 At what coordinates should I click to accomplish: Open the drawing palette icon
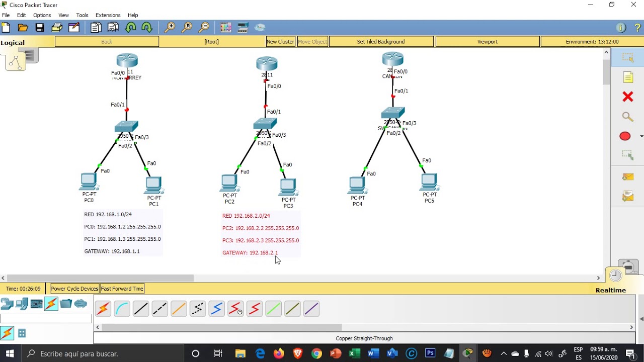pyautogui.click(x=225, y=28)
